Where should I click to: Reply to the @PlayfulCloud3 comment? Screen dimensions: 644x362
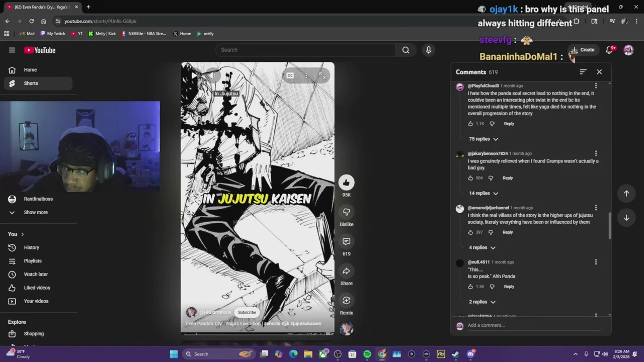(509, 124)
